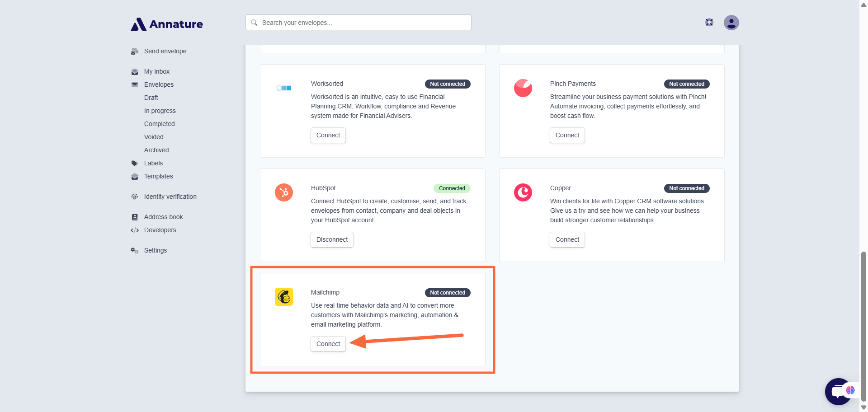Click the HubSpot logo
The height and width of the screenshot is (412, 868).
[x=284, y=192]
